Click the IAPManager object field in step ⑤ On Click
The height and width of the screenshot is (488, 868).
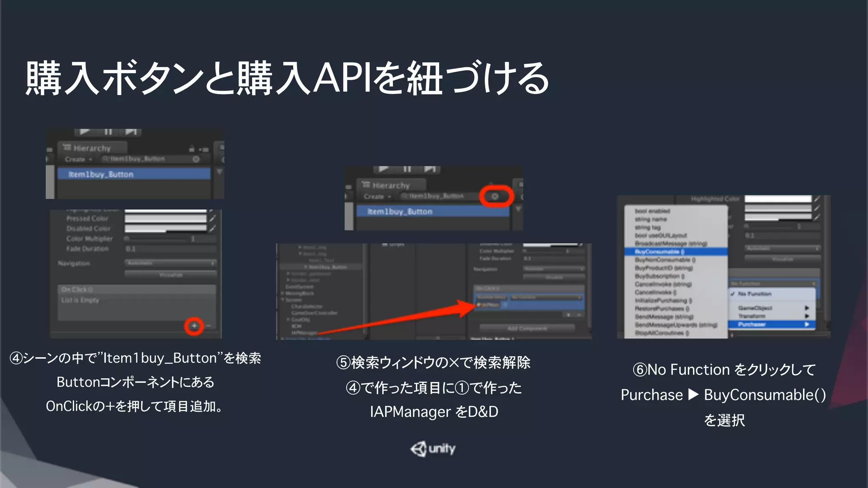[488, 305]
